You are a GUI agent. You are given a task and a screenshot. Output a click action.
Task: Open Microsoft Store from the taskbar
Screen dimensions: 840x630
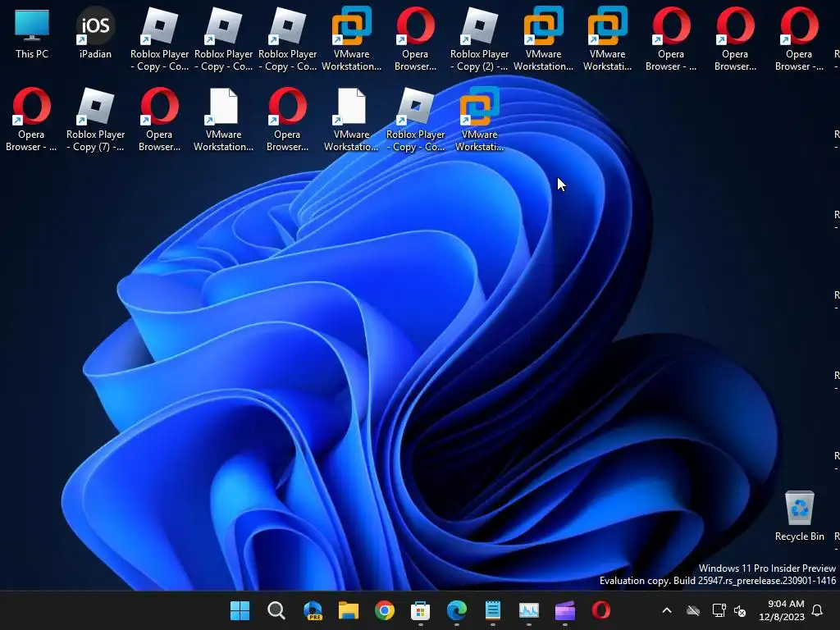[421, 610]
